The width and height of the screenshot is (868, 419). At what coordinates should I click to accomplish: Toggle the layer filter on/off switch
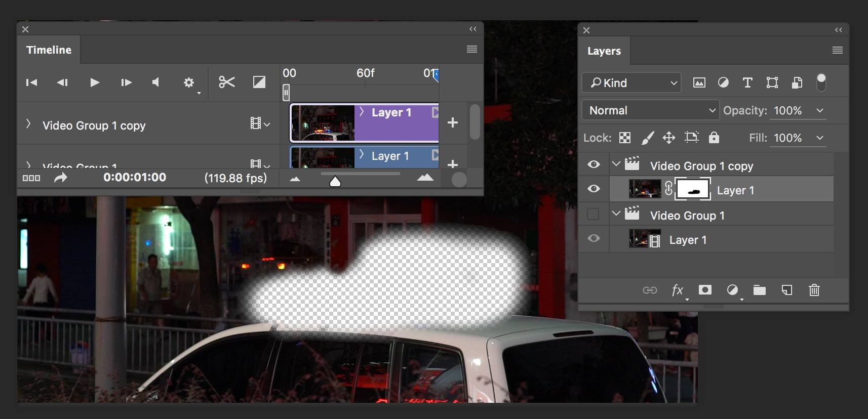(x=821, y=82)
